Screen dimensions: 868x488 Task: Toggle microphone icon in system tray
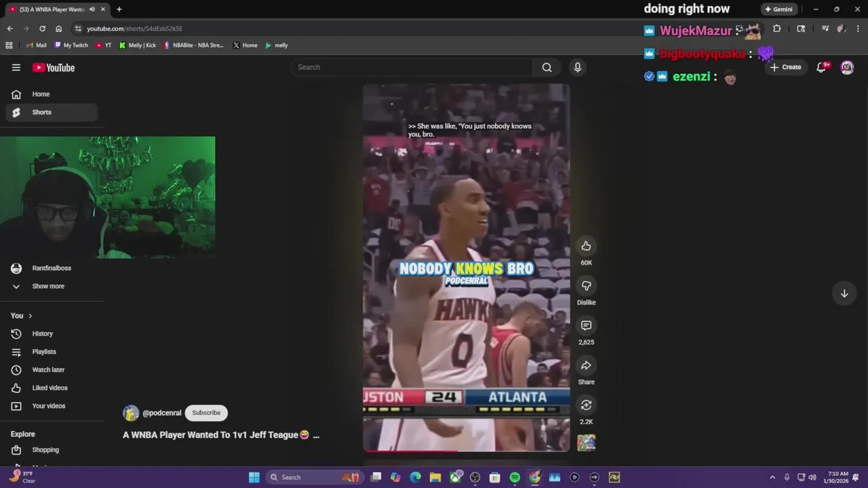[787, 477]
